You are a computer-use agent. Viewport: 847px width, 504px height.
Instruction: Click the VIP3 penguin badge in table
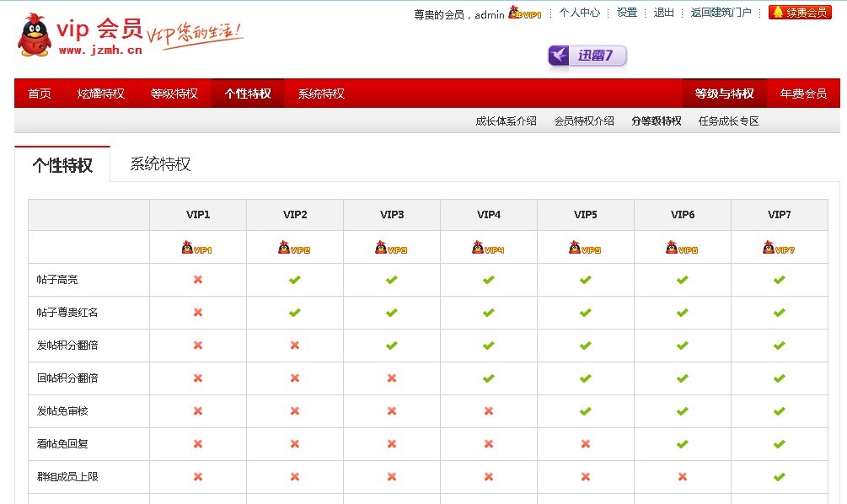[391, 248]
